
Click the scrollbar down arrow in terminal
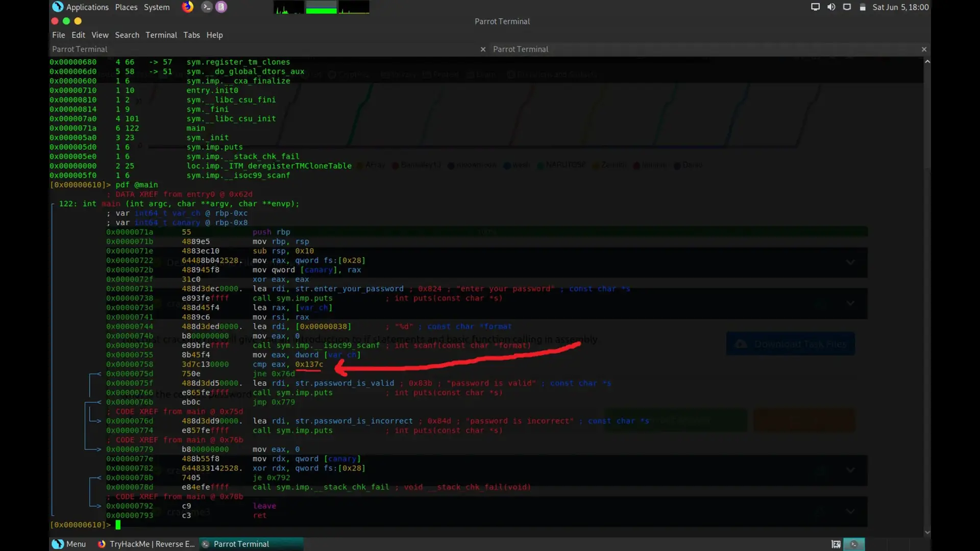[927, 533]
